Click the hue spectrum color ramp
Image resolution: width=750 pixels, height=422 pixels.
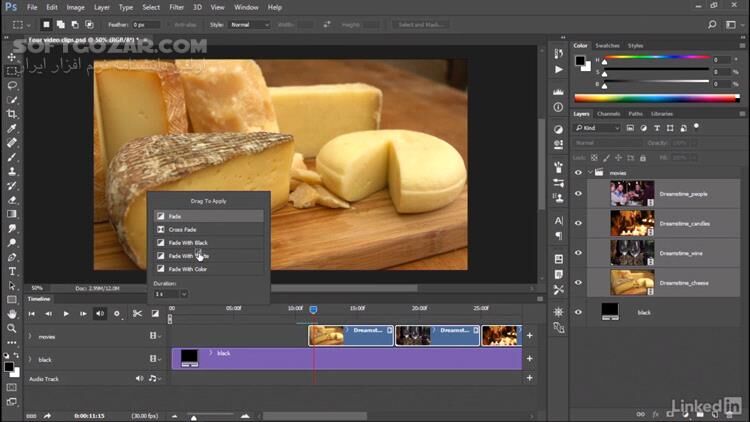click(657, 99)
